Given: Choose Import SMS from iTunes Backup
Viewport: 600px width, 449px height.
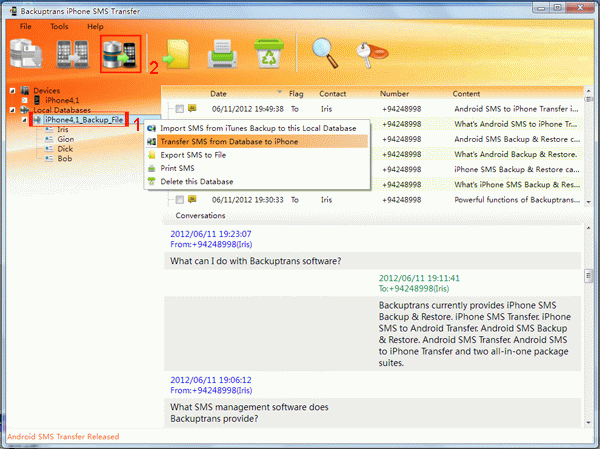Looking at the screenshot, I should (257, 128).
